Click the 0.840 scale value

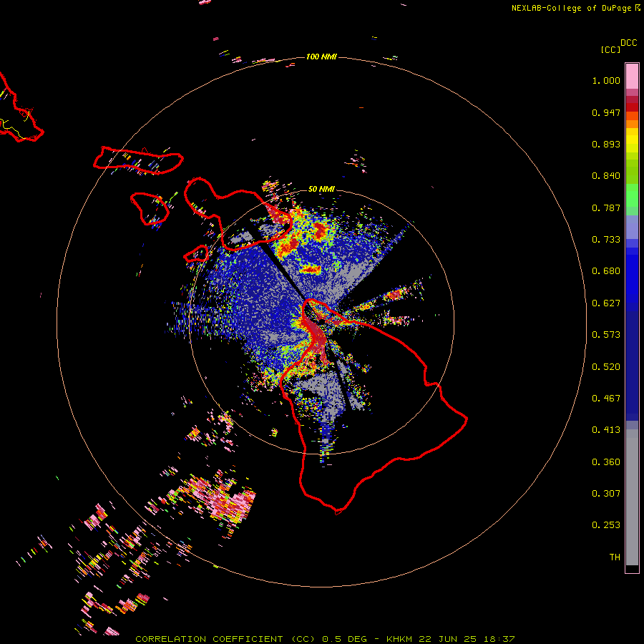[606, 176]
